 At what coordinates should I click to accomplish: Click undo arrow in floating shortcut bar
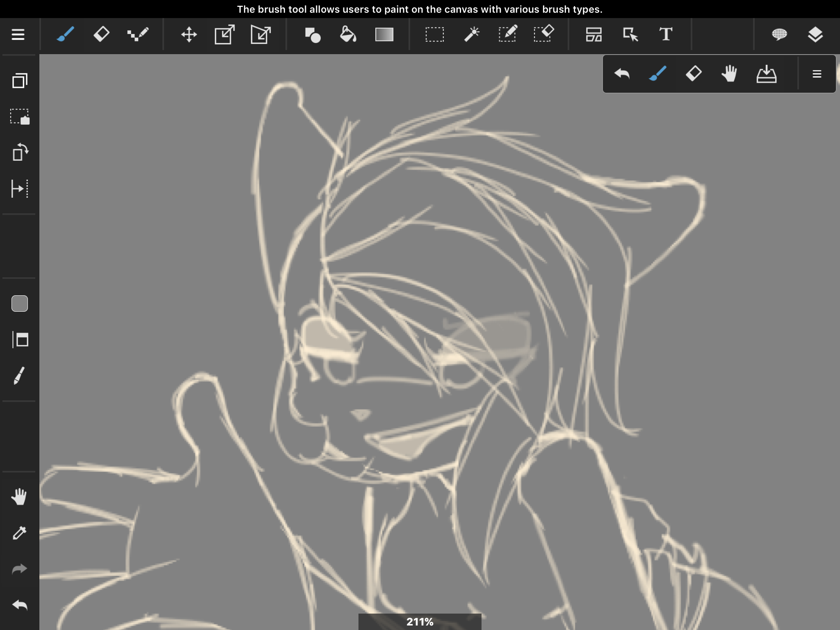[x=622, y=74]
